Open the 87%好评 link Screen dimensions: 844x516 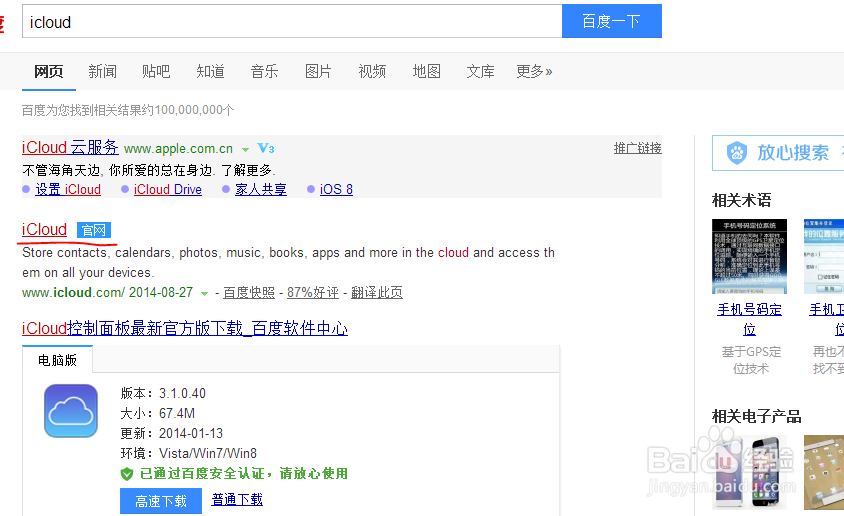point(313,293)
